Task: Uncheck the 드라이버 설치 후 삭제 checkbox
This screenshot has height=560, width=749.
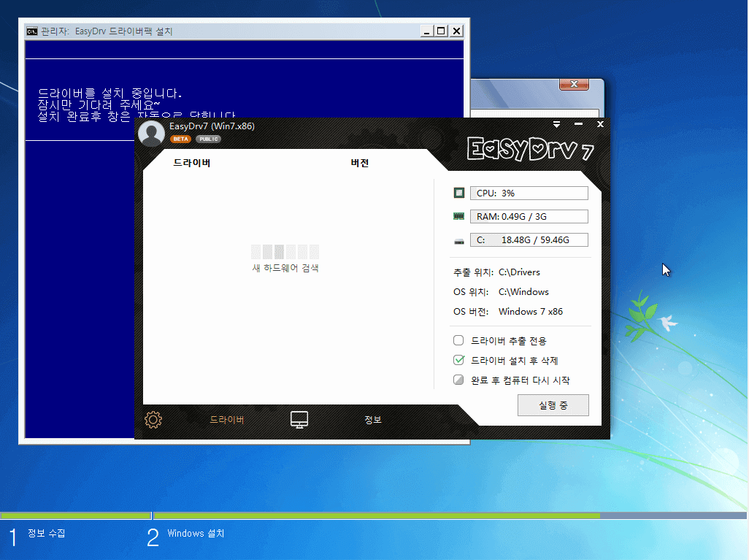Action: pyautogui.click(x=458, y=360)
